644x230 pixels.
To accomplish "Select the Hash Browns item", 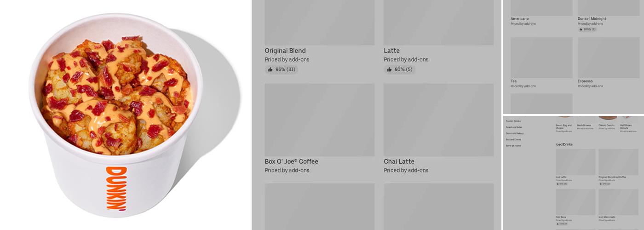I will point(584,125).
